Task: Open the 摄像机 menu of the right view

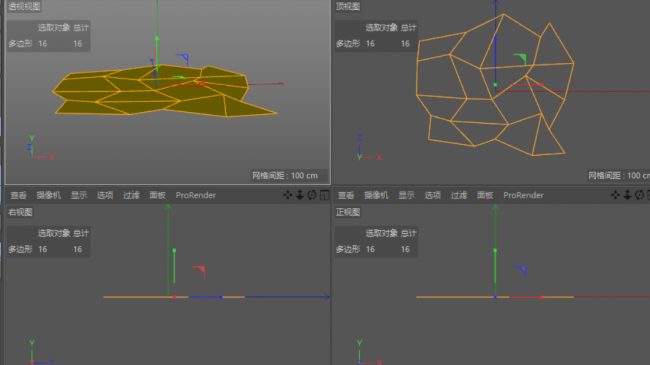Action: pyautogui.click(x=49, y=195)
